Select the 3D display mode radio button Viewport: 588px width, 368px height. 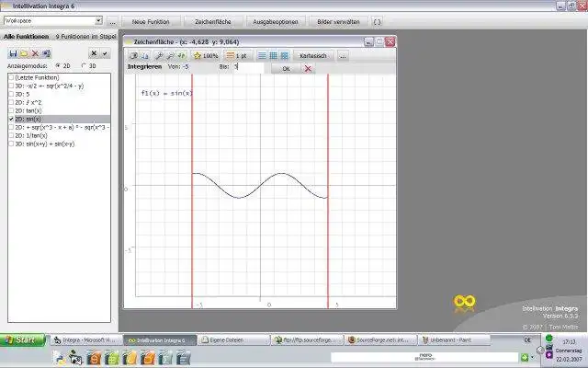pos(84,65)
